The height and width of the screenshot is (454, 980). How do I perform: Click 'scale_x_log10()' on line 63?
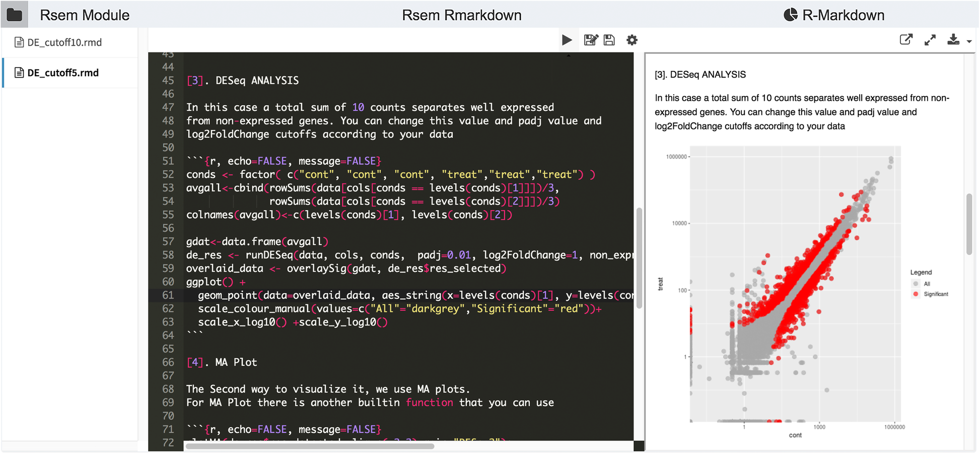[x=242, y=322]
